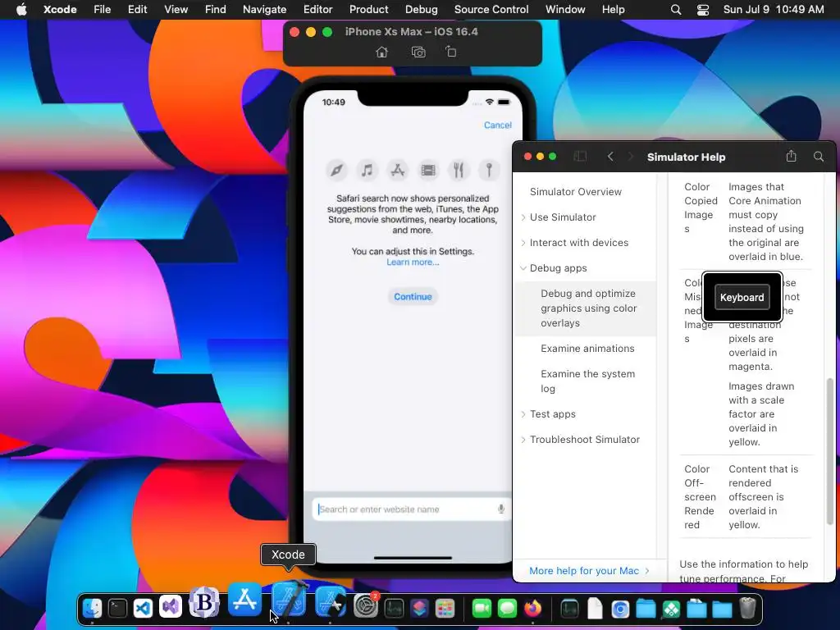Follow the Learn more... link
Screen dimensions: 840x630
[x=413, y=262]
